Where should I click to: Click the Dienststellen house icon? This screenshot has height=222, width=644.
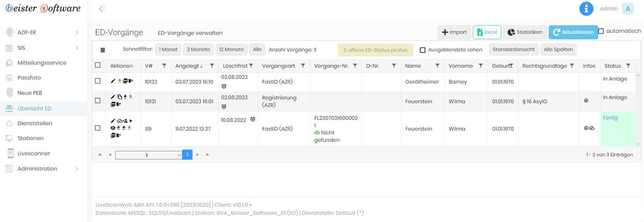9,123
